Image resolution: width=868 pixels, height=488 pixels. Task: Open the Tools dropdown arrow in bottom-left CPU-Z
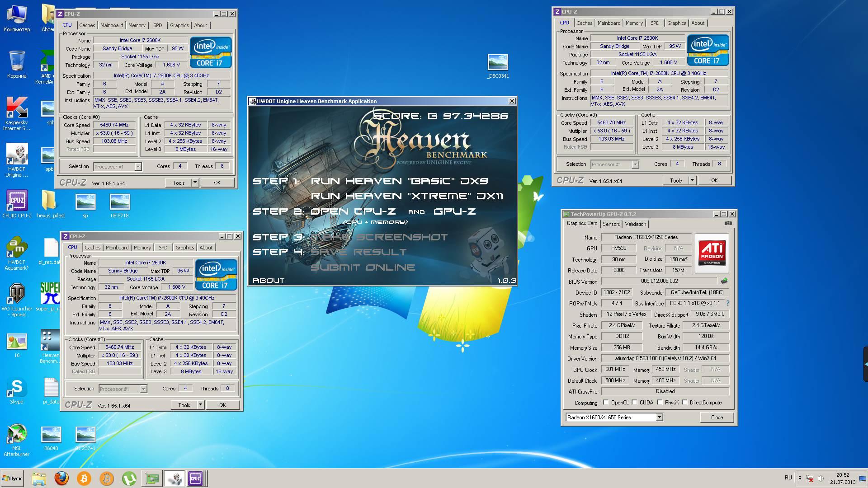tap(200, 405)
